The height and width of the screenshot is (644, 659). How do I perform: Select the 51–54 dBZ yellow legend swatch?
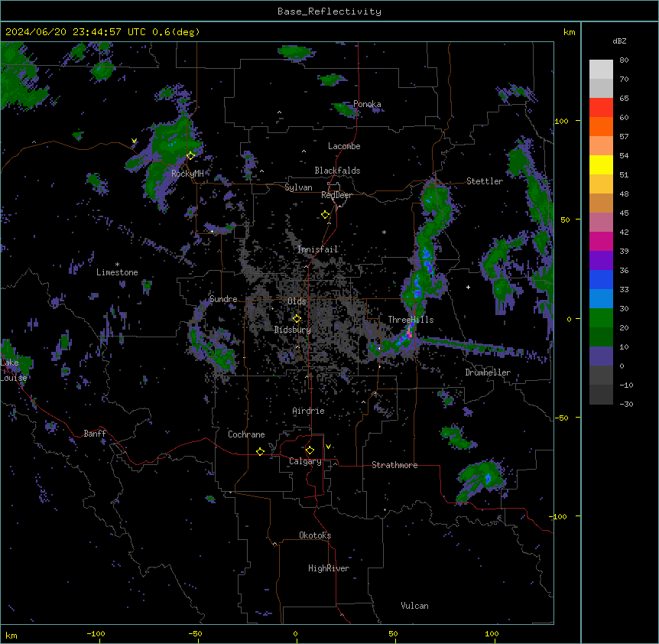click(601, 164)
